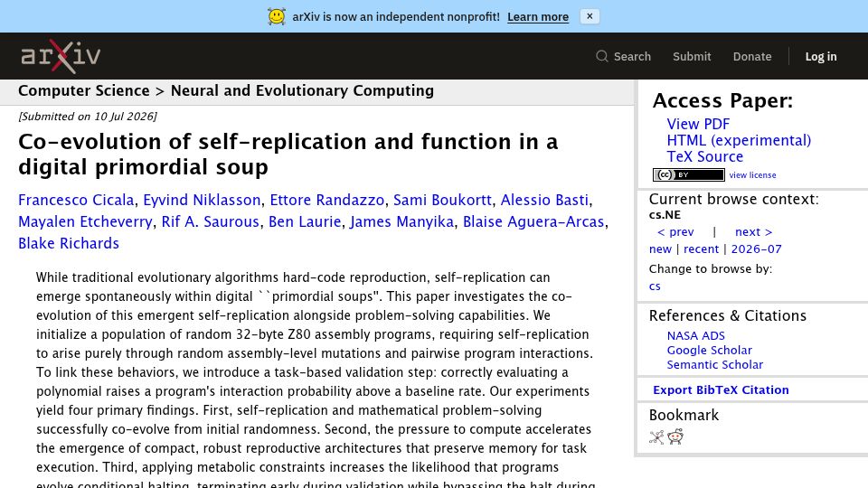This screenshot has width=868, height=488.
Task: Click the Submitted on 10 Jul 2026 date
Action: 88,117
